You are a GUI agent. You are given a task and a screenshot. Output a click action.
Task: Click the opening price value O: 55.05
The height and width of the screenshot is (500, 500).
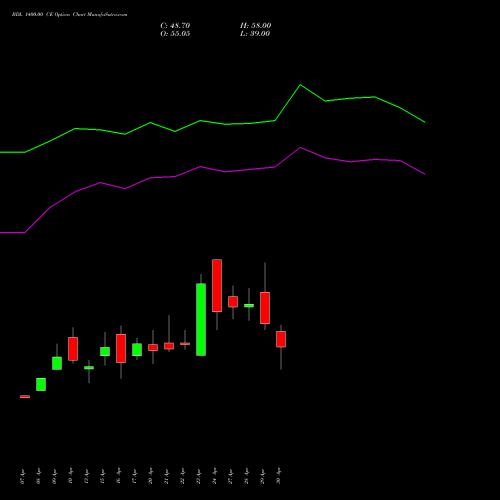point(175,34)
